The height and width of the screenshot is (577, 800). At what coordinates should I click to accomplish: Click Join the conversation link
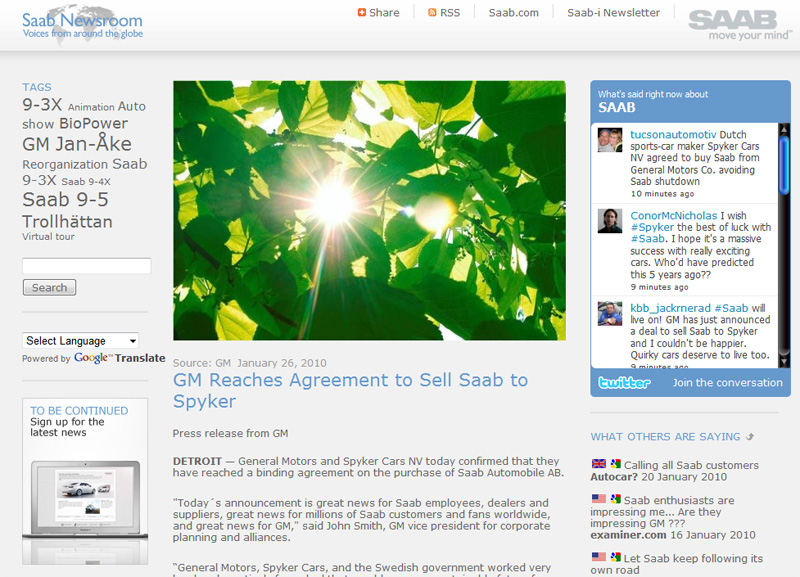tap(727, 382)
